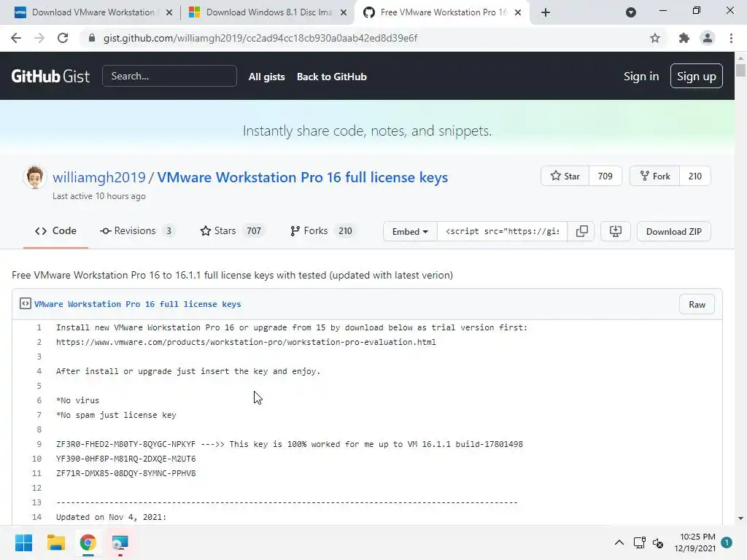Open williamgh2019 profile link

[99, 177]
